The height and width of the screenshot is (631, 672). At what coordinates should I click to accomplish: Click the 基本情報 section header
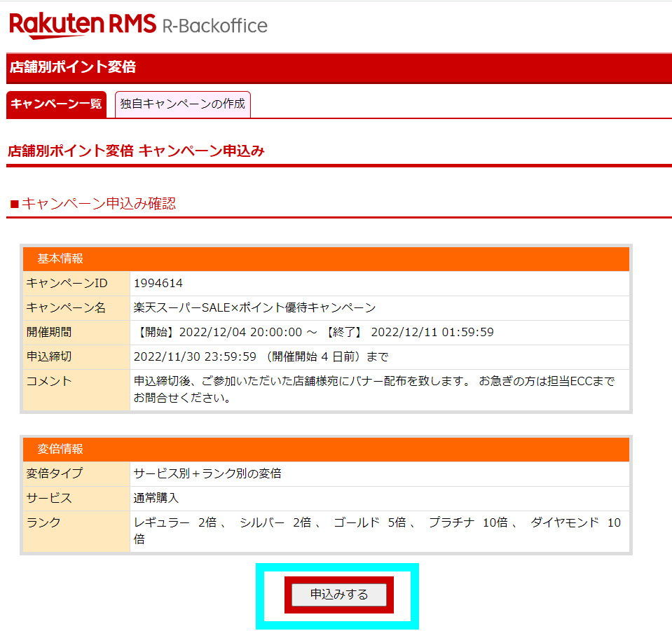326,258
